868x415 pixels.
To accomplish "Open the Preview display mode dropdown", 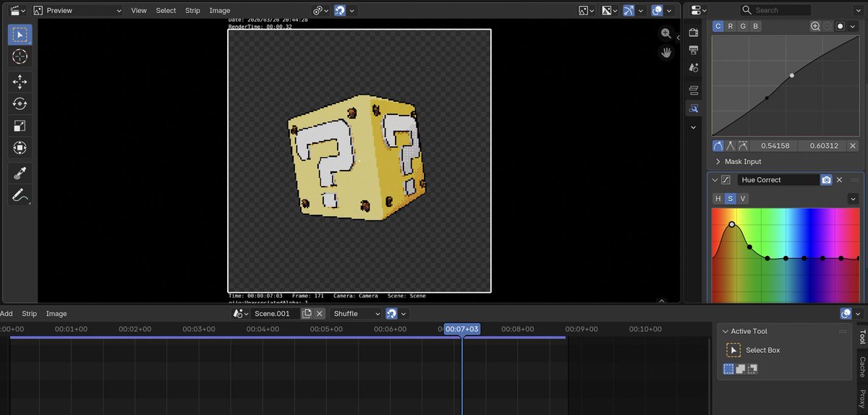I will coord(78,11).
